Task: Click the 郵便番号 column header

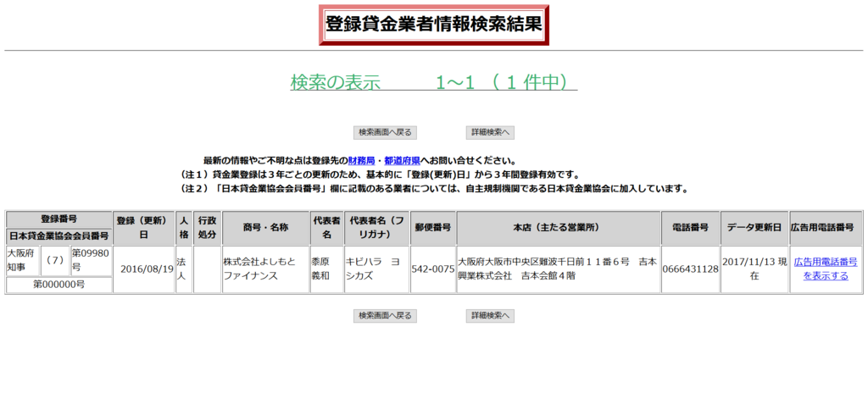Action: pos(433,228)
